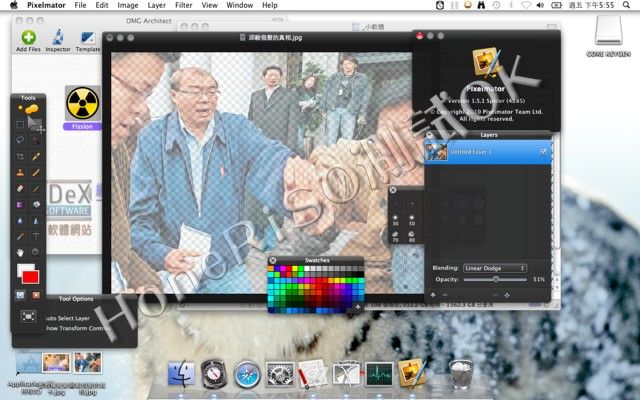640x400 pixels.
Task: Click Add Files green plus icon
Action: pos(26,41)
